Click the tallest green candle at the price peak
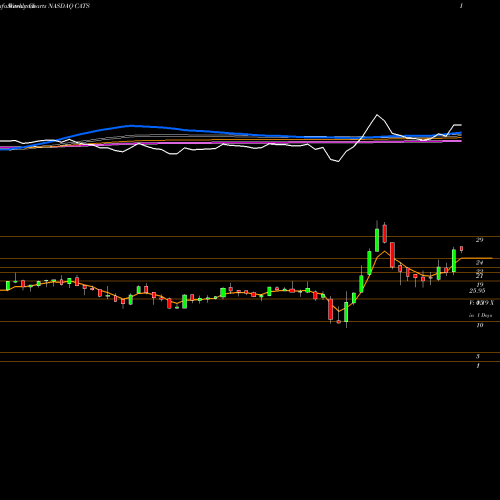 (377, 240)
